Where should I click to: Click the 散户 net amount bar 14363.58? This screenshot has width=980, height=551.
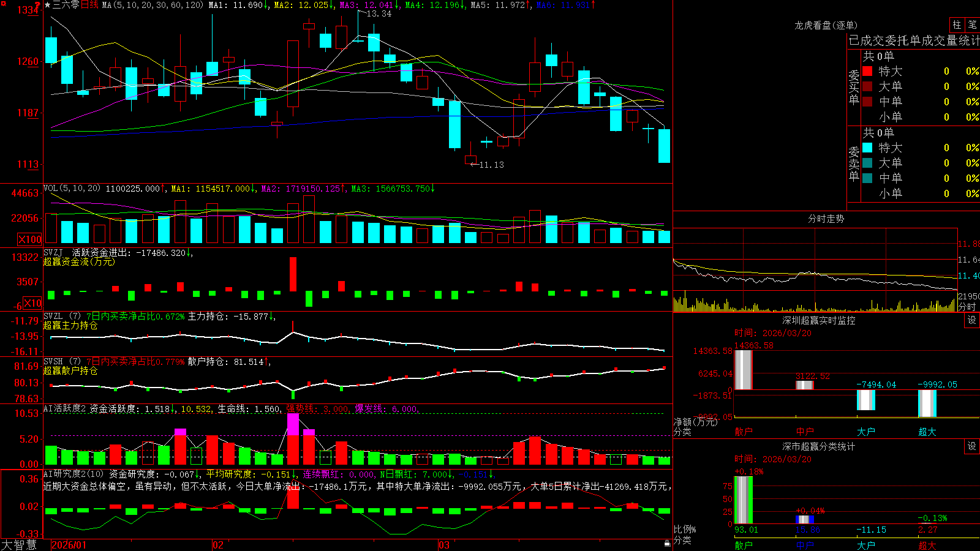[744, 370]
